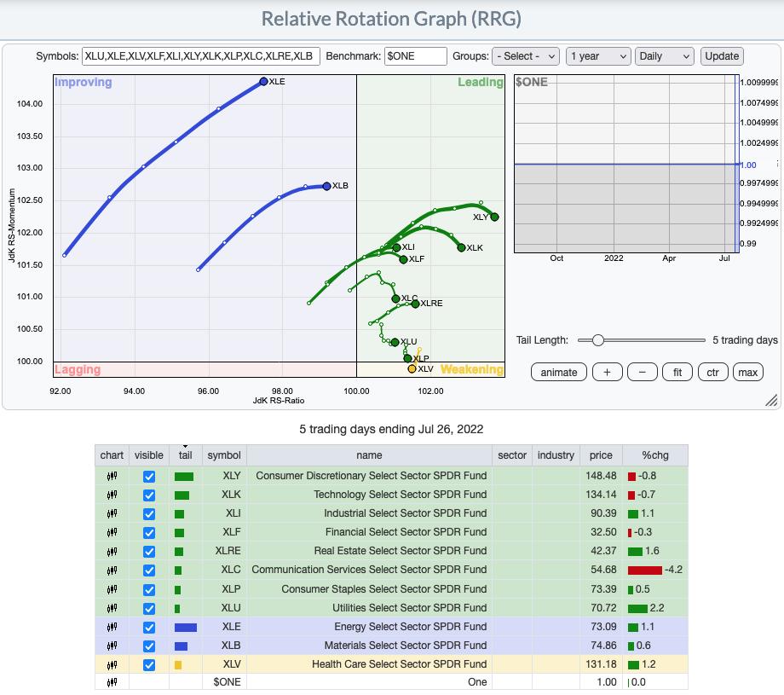Uncheck visibility for XLP

coord(149,590)
